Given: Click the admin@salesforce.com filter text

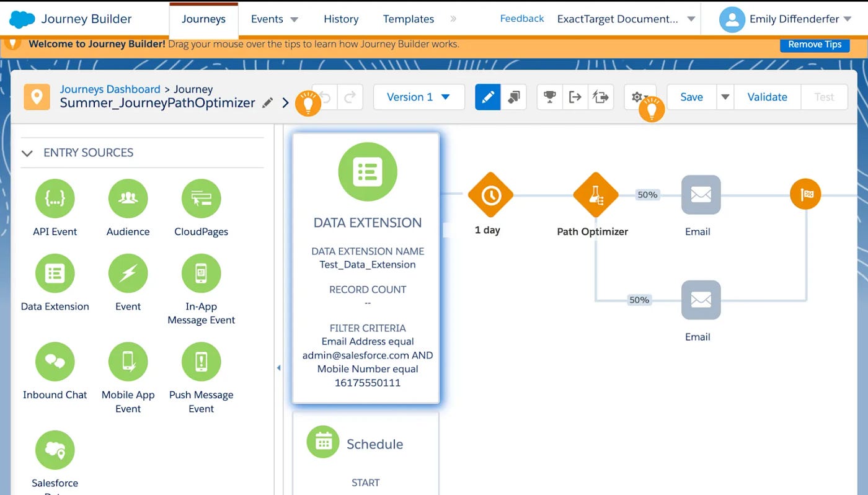Looking at the screenshot, I should (x=356, y=355).
